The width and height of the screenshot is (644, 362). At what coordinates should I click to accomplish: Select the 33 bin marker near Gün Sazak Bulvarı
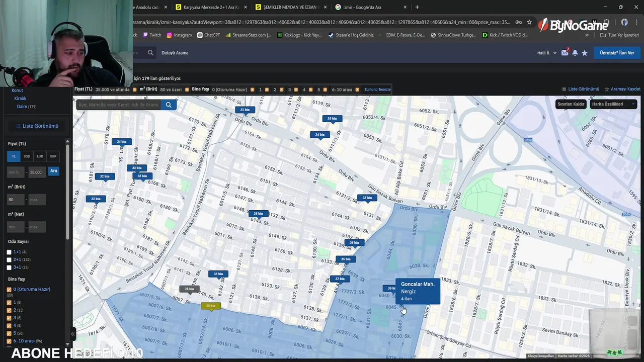click(367, 198)
